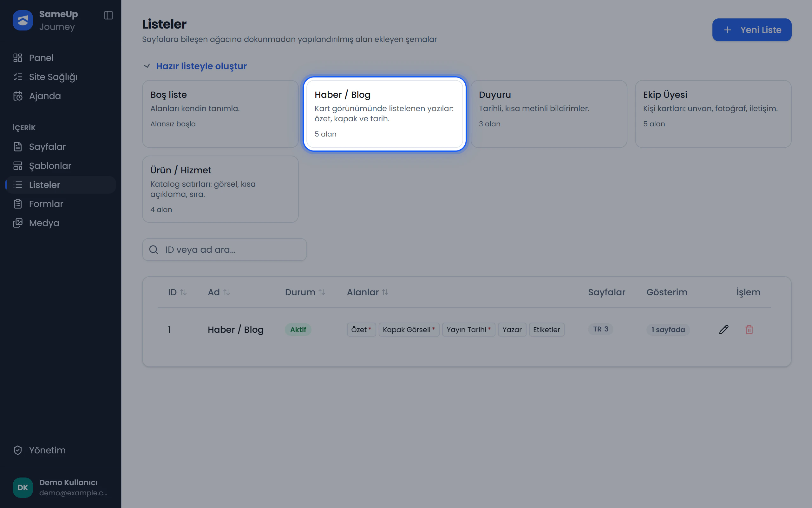Image resolution: width=812 pixels, height=508 pixels.
Task: Delete Haber / Blog row with trash icon
Action: (x=749, y=330)
